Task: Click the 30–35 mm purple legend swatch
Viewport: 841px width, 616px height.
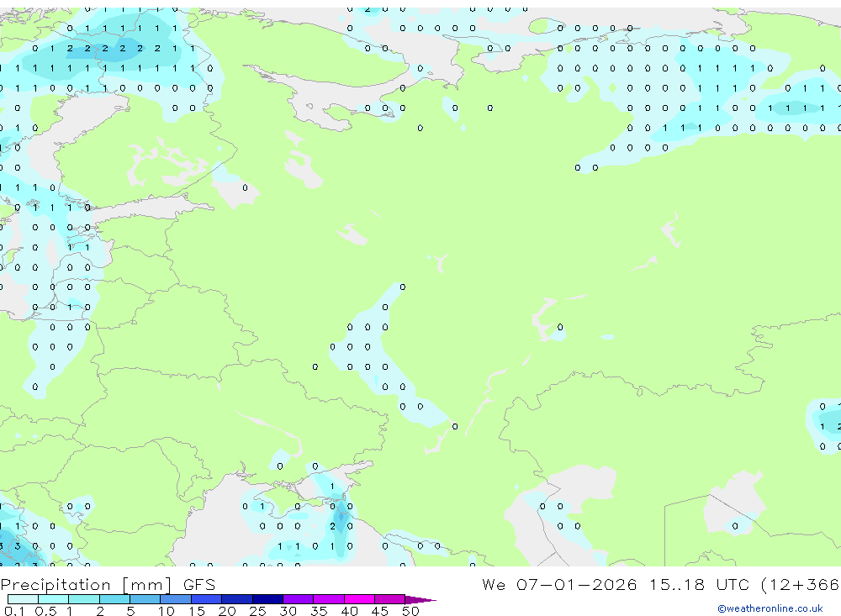Action: coord(298,599)
